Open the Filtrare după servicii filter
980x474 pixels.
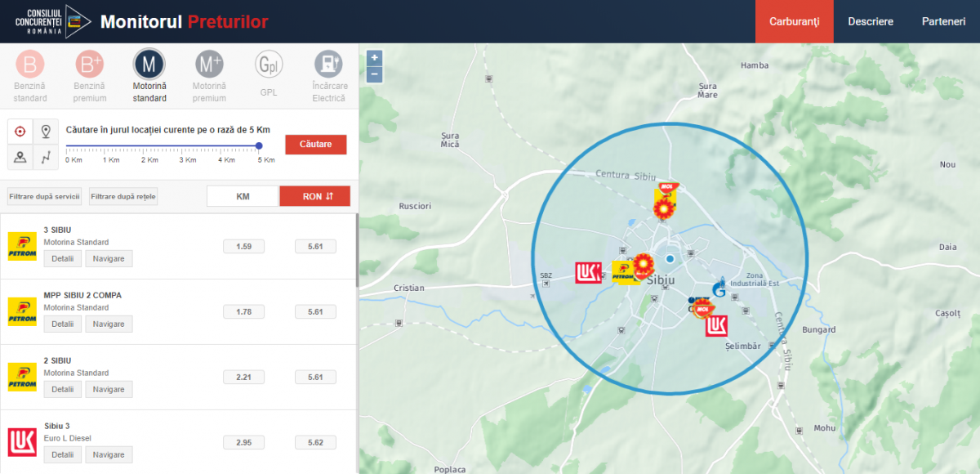(x=44, y=196)
